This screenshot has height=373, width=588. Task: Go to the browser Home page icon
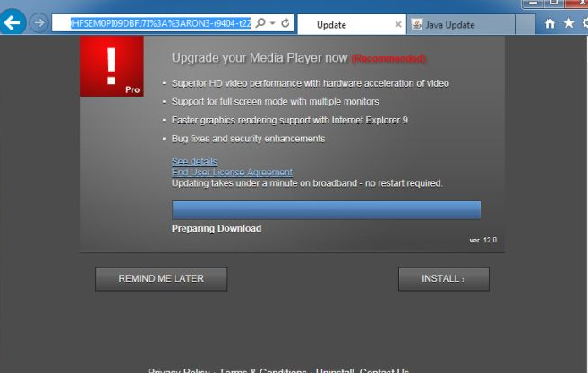click(x=550, y=23)
